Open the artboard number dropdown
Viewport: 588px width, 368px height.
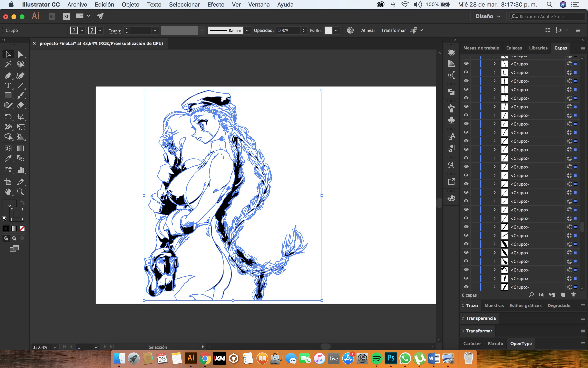point(96,347)
